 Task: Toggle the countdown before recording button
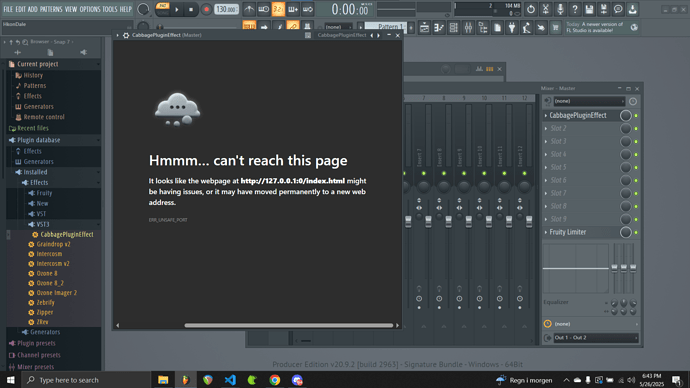[278, 9]
